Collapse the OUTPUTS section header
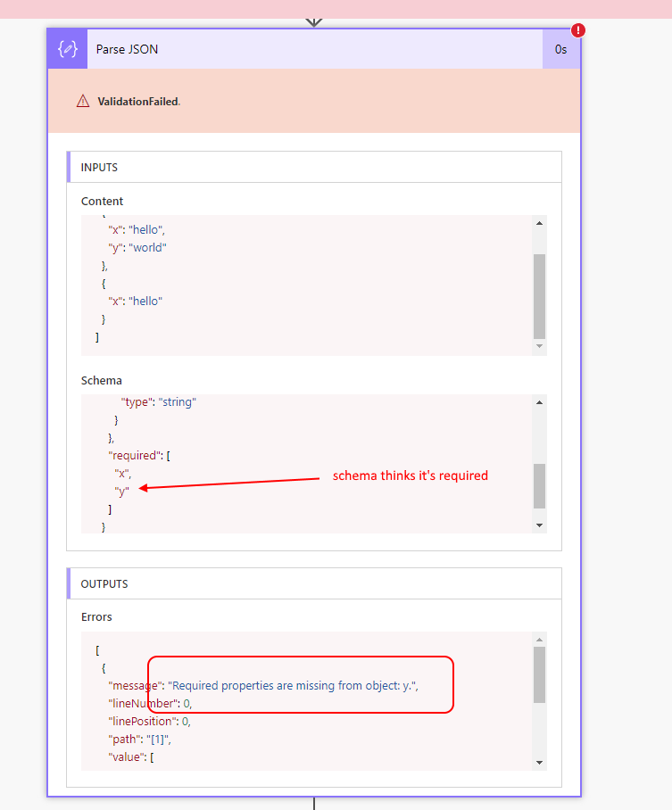672x810 pixels. [x=104, y=584]
